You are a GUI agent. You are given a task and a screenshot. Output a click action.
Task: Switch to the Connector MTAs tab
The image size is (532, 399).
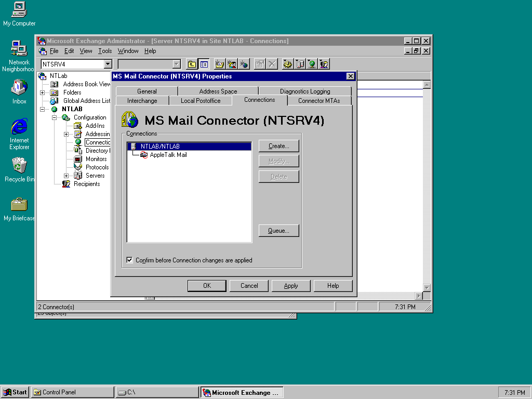click(x=319, y=101)
